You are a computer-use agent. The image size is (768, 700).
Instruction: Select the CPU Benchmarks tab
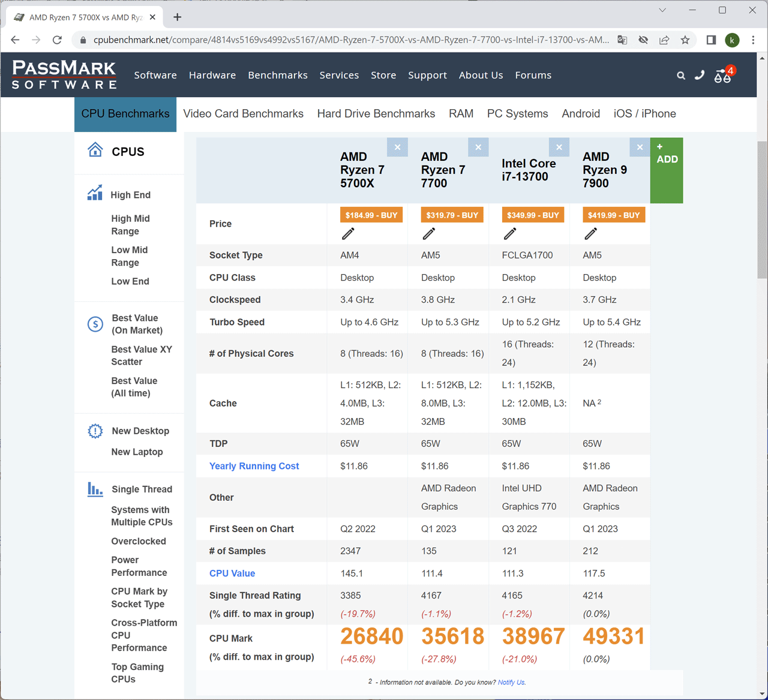125,114
